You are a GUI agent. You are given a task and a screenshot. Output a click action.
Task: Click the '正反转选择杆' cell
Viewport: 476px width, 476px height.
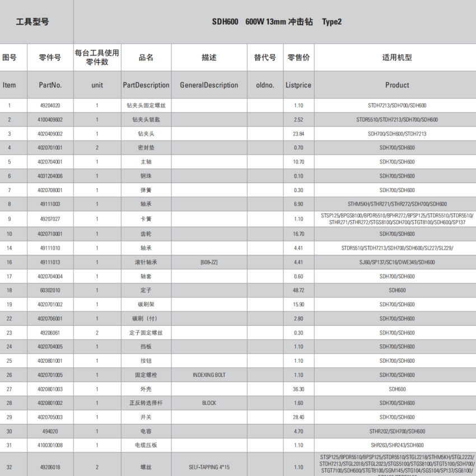point(146,403)
